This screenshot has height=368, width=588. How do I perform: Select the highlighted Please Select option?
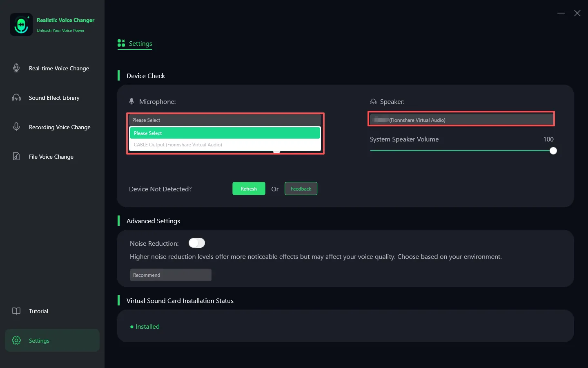coord(225,133)
